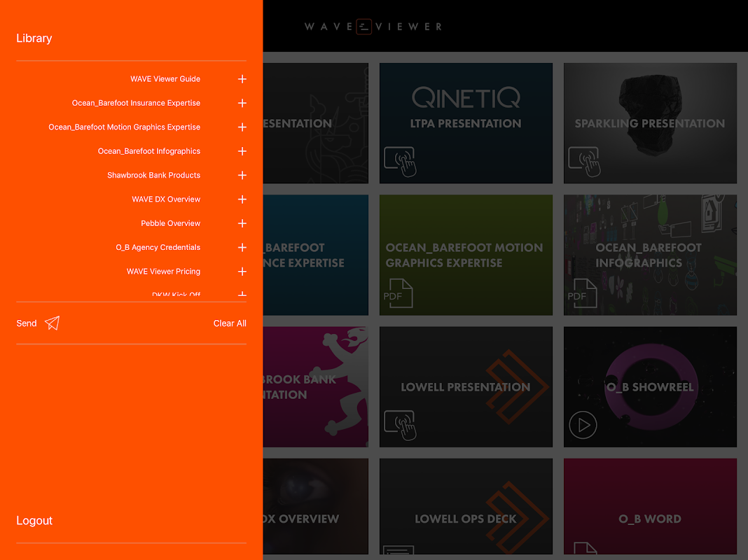Click the touch icon on Sparkling Presentation
The height and width of the screenshot is (560, 748).
[584, 162]
